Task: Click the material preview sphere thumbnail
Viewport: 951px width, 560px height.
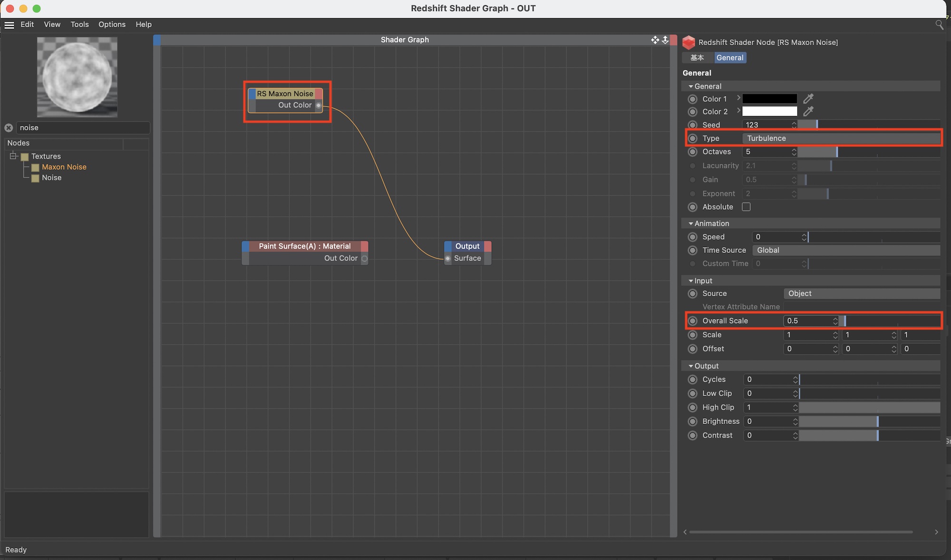Action: click(77, 77)
